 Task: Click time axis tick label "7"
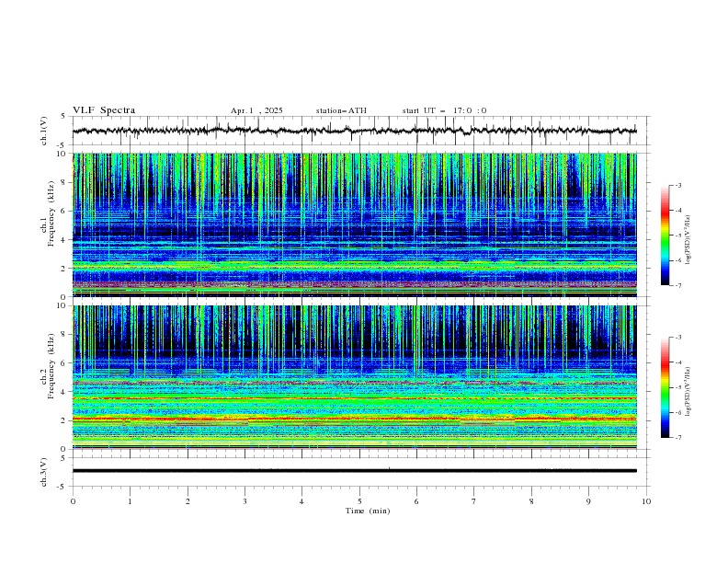[x=474, y=501]
